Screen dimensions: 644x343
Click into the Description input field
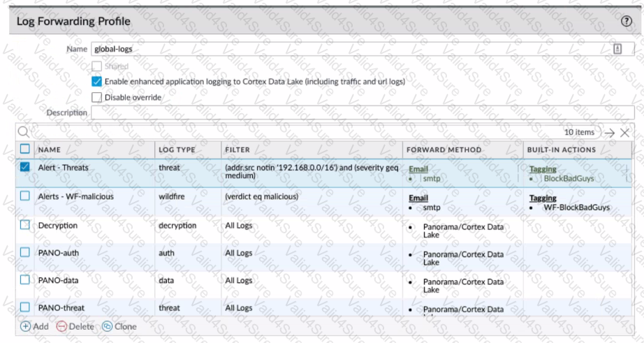(x=363, y=112)
